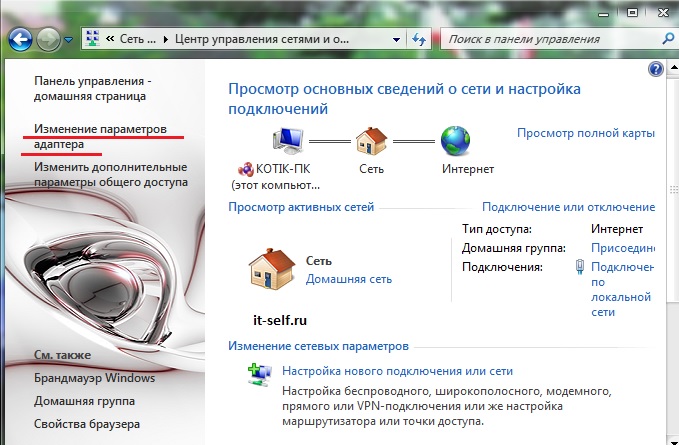This screenshot has height=445, width=679.
Task: Click the small icon next to КОТІК-ПК label
Action: coord(246,169)
